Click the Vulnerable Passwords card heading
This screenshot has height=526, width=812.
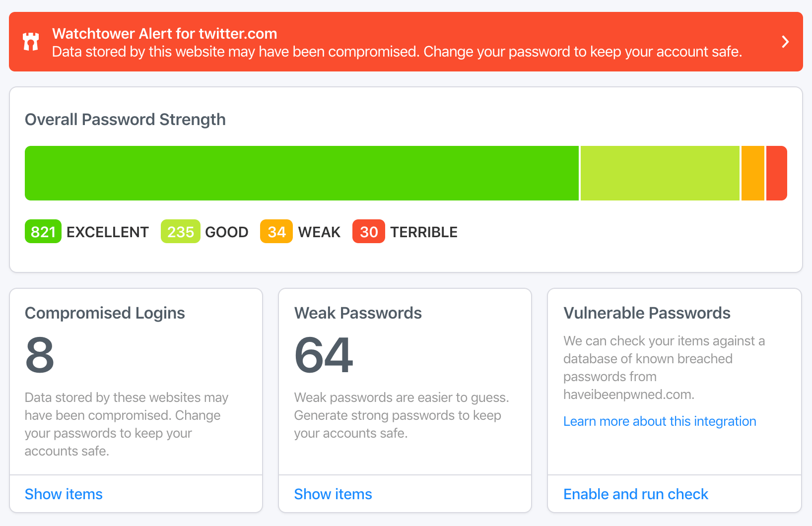647,313
